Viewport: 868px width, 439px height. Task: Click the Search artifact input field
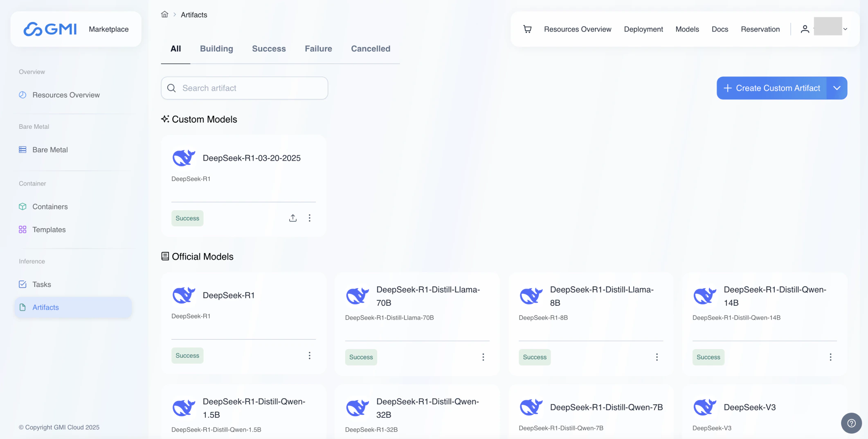pos(244,88)
